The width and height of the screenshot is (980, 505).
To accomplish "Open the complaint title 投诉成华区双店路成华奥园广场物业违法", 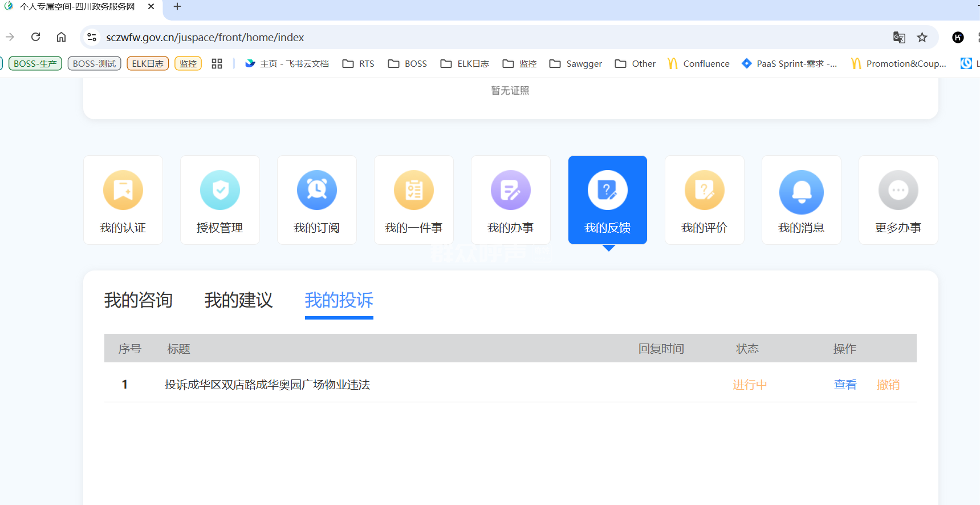I will coord(267,385).
